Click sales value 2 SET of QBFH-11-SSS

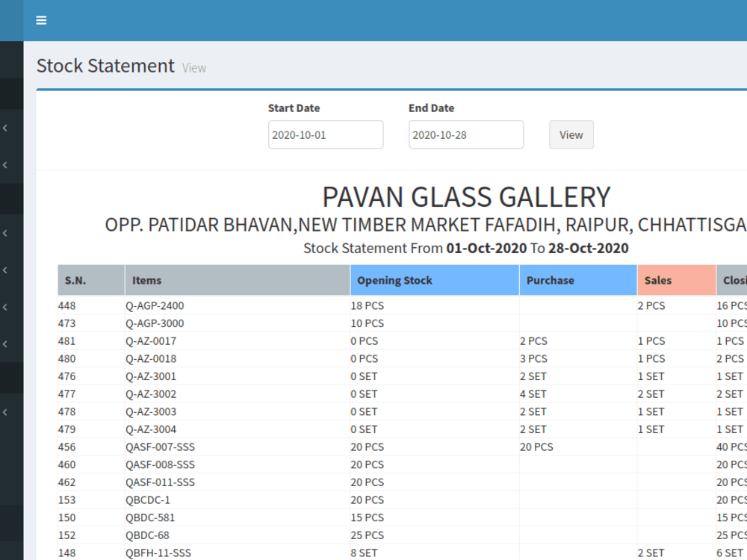click(651, 553)
